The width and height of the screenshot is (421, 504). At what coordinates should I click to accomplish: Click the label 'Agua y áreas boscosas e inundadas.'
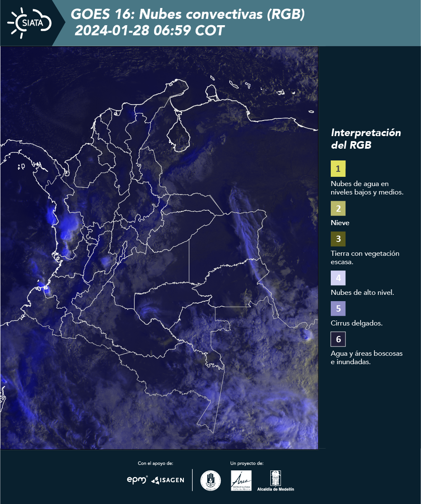coord(366,358)
